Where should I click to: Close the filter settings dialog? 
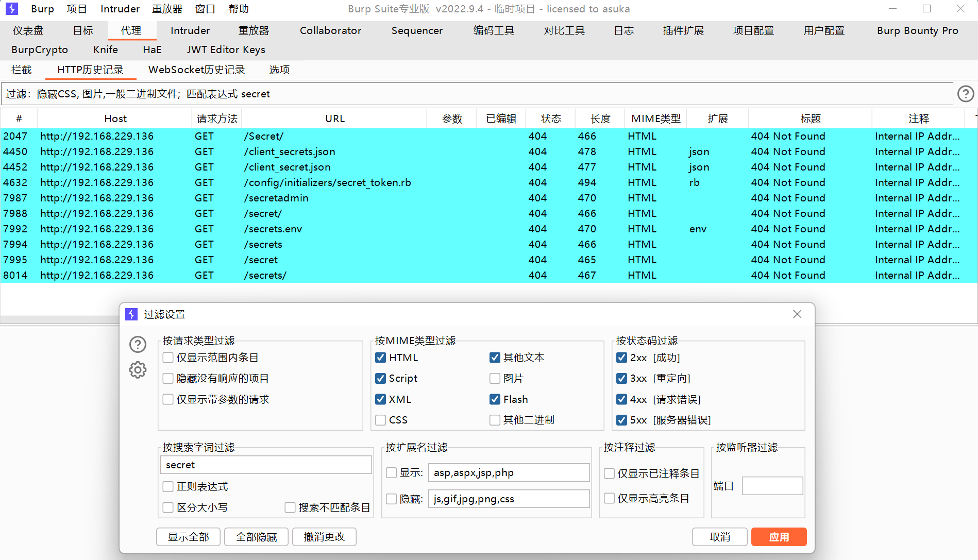click(797, 314)
